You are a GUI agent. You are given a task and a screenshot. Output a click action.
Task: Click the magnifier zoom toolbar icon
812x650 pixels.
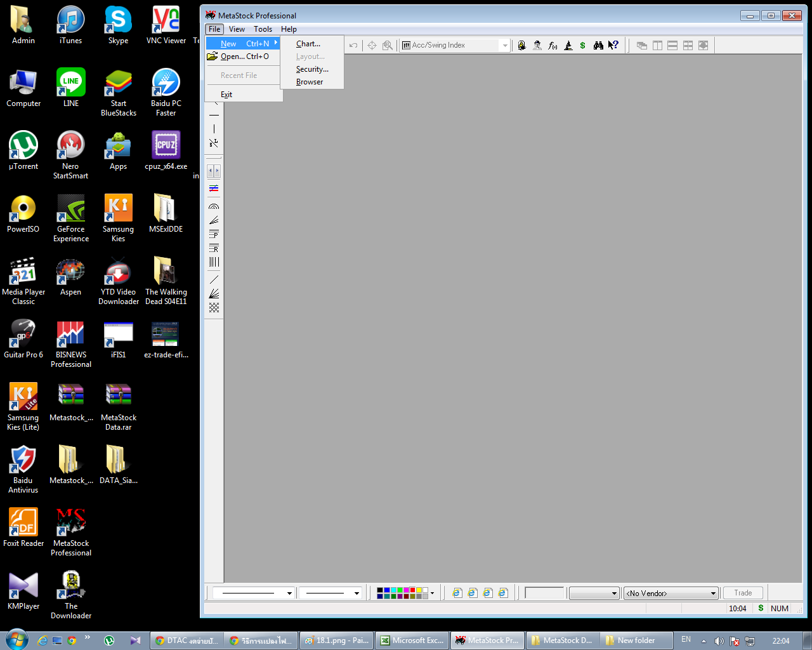click(388, 45)
